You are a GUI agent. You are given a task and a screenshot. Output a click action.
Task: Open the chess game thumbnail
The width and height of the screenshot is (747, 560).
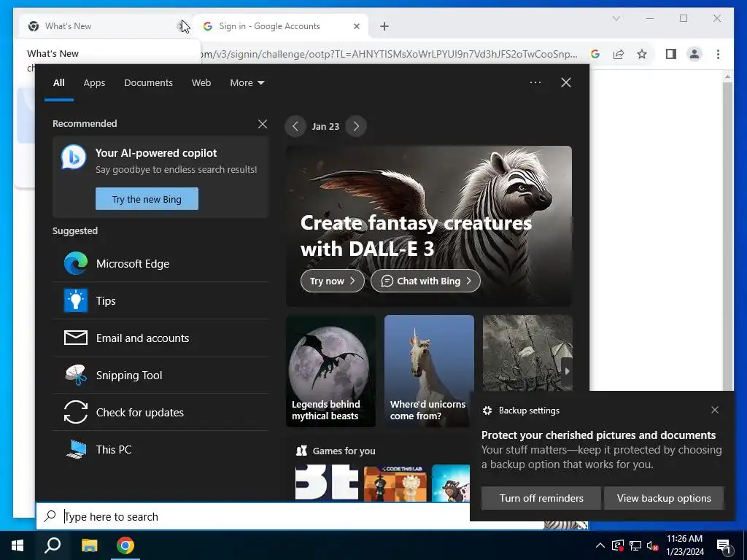click(395, 483)
